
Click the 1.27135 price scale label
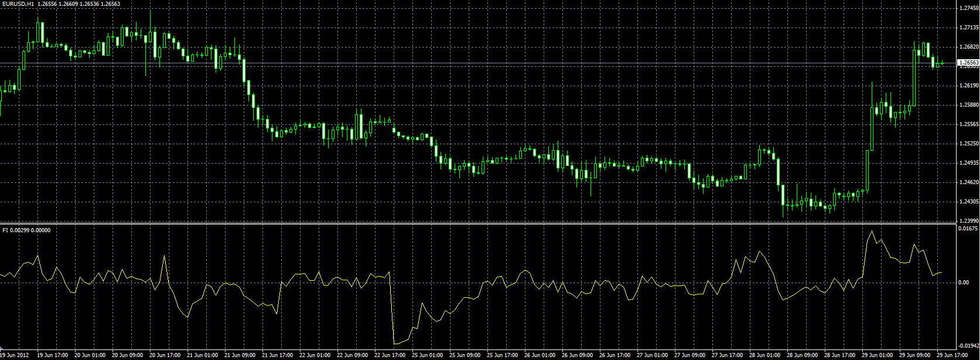pos(970,28)
